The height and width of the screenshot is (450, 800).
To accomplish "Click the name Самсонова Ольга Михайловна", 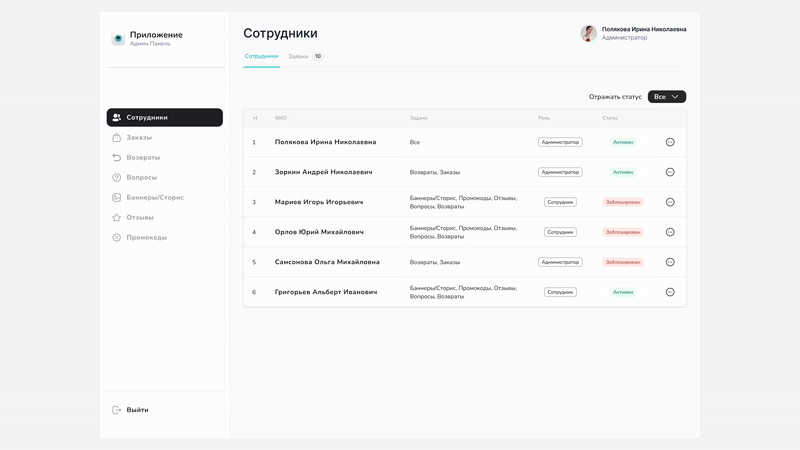I will 327,262.
